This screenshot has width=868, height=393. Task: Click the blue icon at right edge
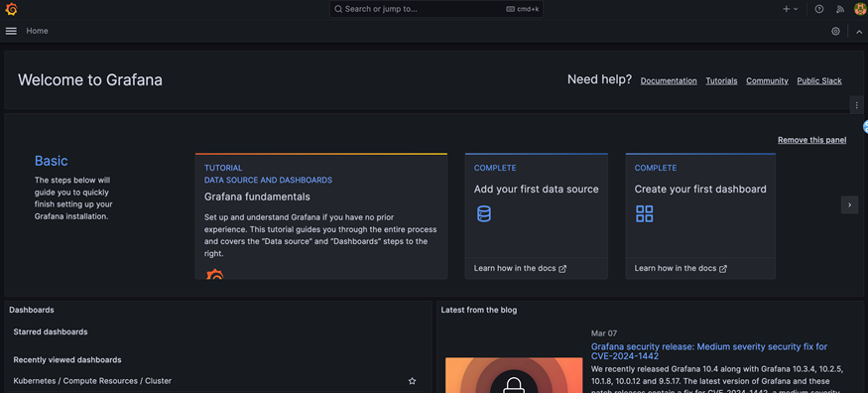pyautogui.click(x=865, y=127)
